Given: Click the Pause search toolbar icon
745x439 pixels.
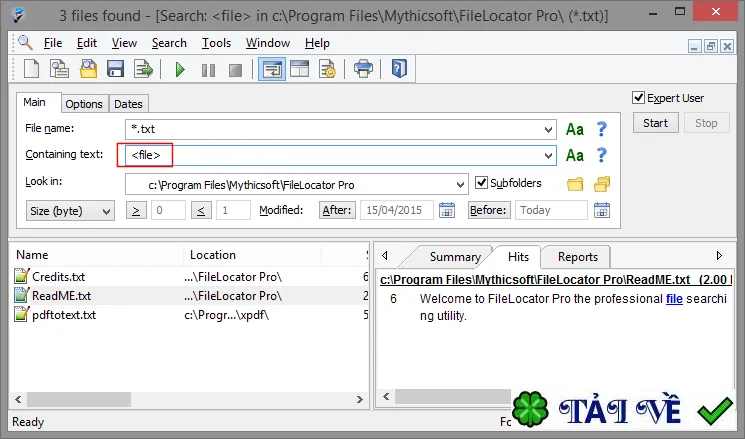Looking at the screenshot, I should click(208, 70).
